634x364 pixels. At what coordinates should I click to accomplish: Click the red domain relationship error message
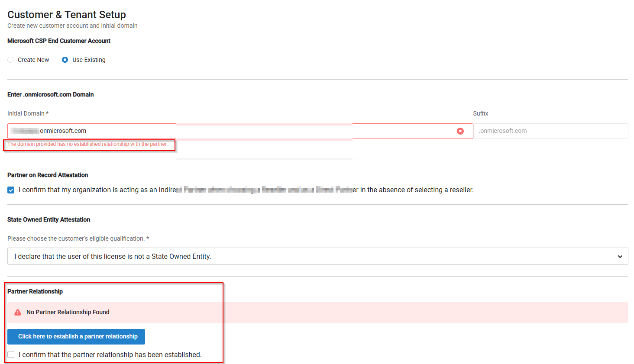[x=87, y=144]
